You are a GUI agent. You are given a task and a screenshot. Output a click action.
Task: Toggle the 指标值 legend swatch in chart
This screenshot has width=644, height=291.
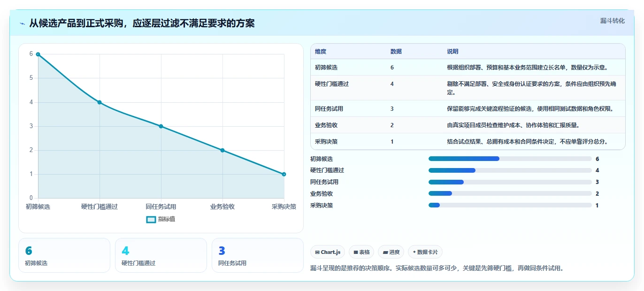point(151,219)
